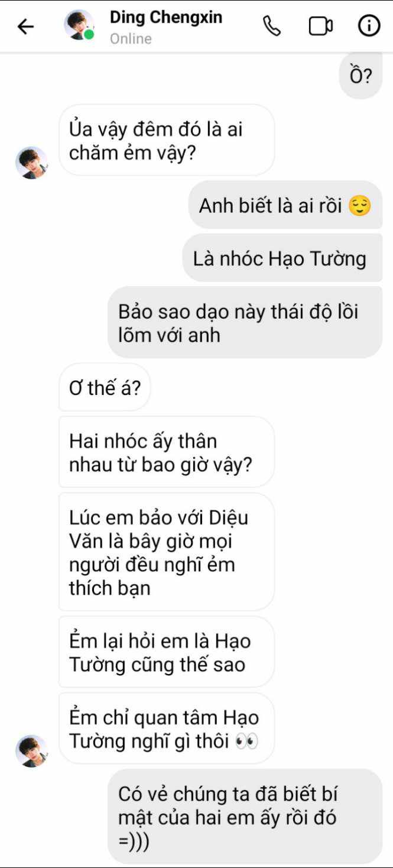Open conversation info icon
The width and height of the screenshot is (393, 868).
pos(369,27)
